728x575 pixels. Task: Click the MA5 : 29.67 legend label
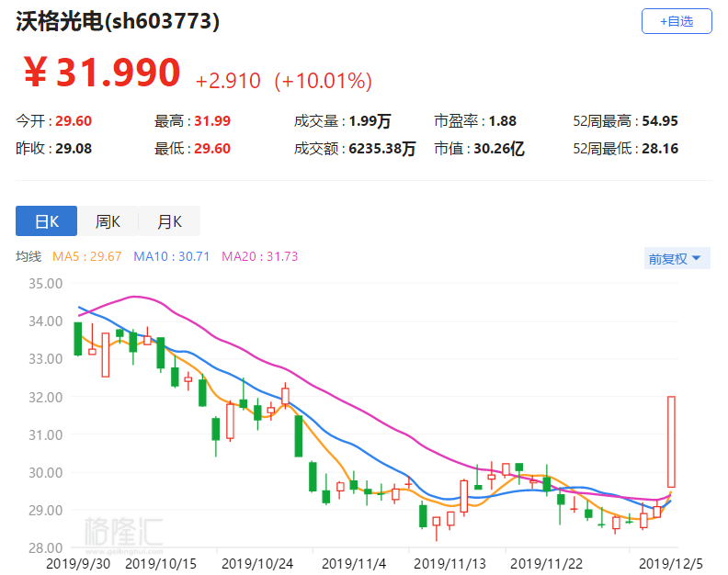click(86, 256)
